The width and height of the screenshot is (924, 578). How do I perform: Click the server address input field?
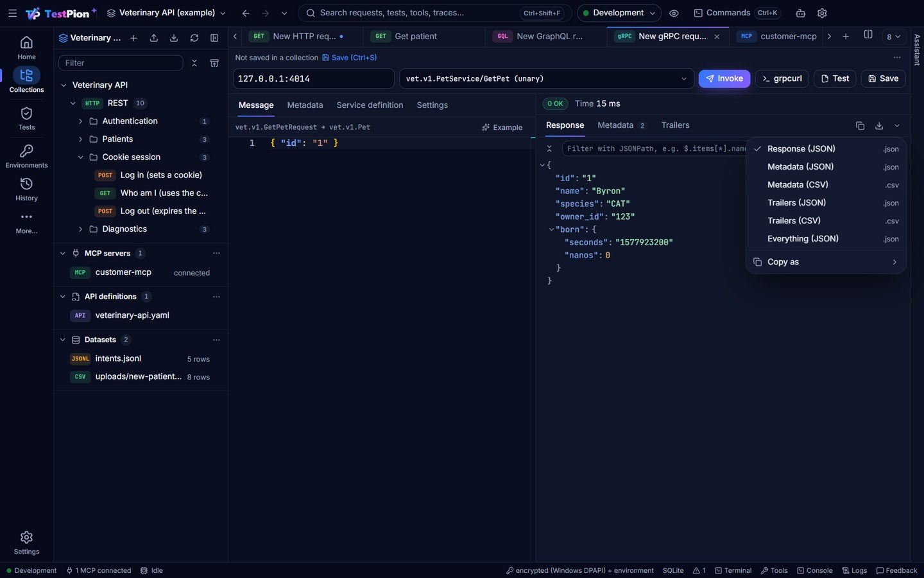(x=313, y=78)
